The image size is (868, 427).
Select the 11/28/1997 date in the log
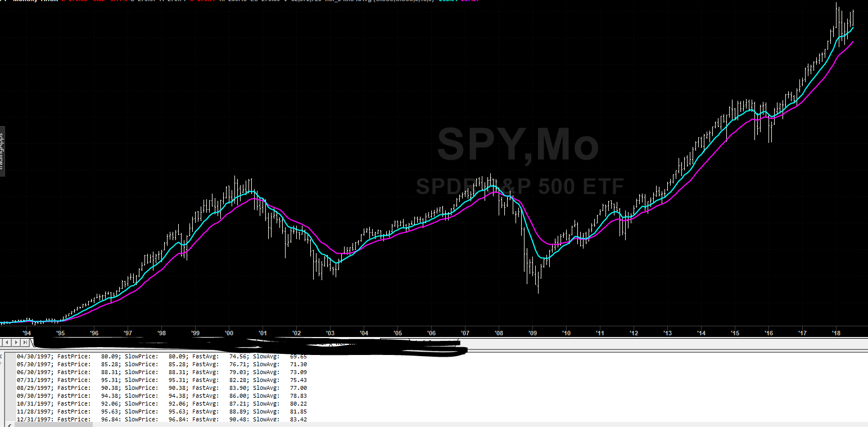[x=35, y=411]
